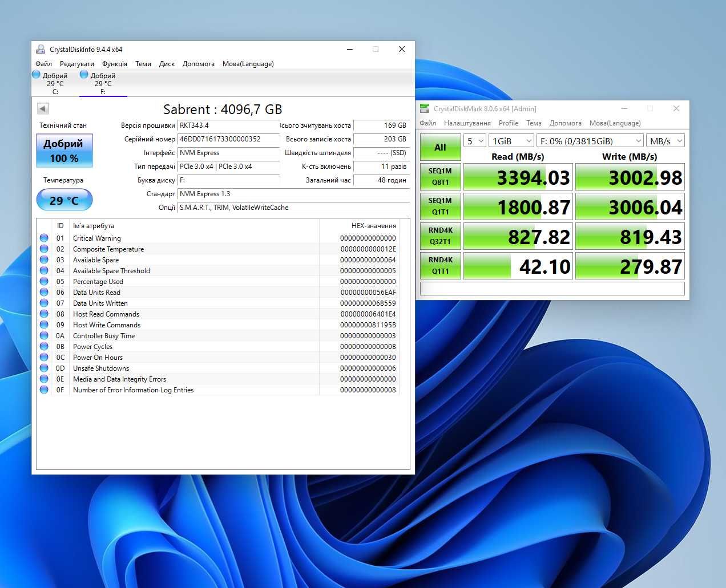The image size is (726, 588).
Task: Click the firmware field RKT343.4
Action: [x=228, y=125]
